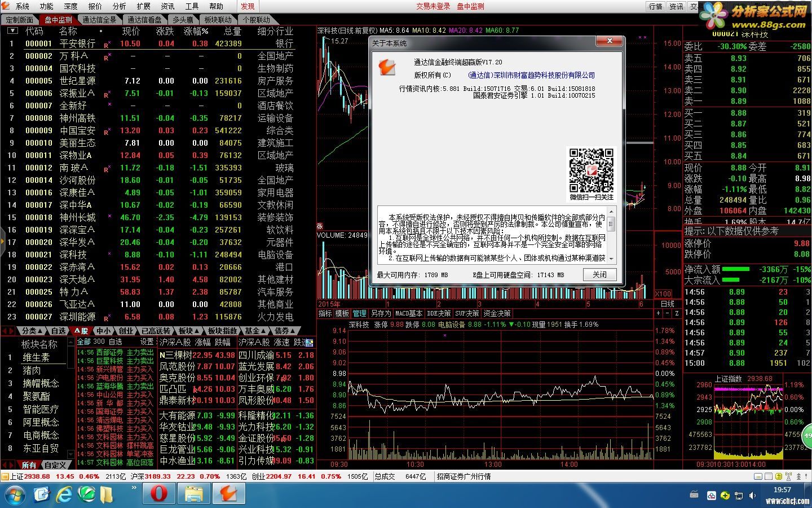Open 设置 in the main-force monitor panel
Viewport: 812px width, 508px height.
point(147,342)
